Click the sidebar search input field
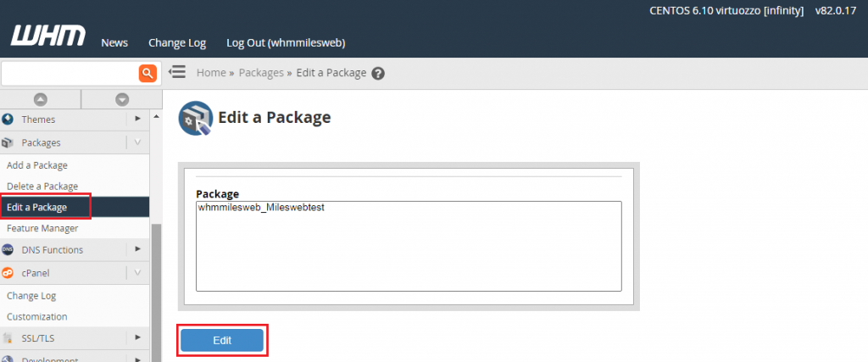This screenshot has height=362, width=868. coord(70,73)
